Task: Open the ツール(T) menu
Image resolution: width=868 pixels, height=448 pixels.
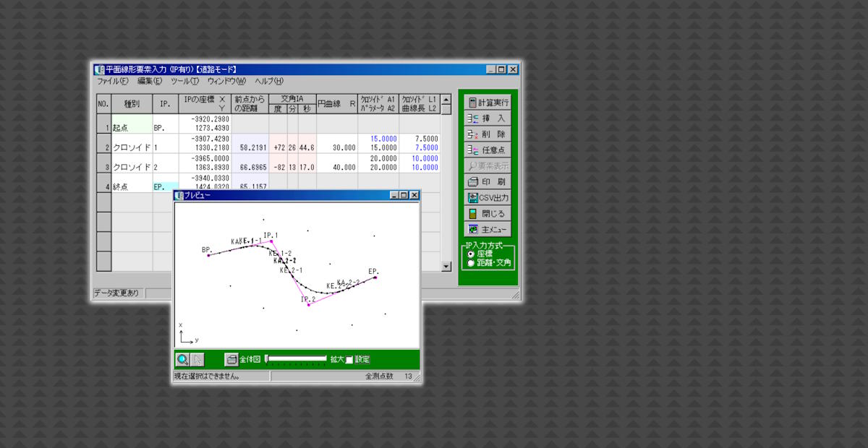Action: point(184,82)
